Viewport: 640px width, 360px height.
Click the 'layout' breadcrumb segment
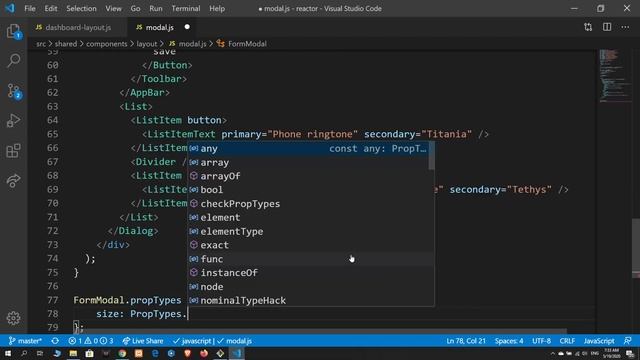[147, 44]
